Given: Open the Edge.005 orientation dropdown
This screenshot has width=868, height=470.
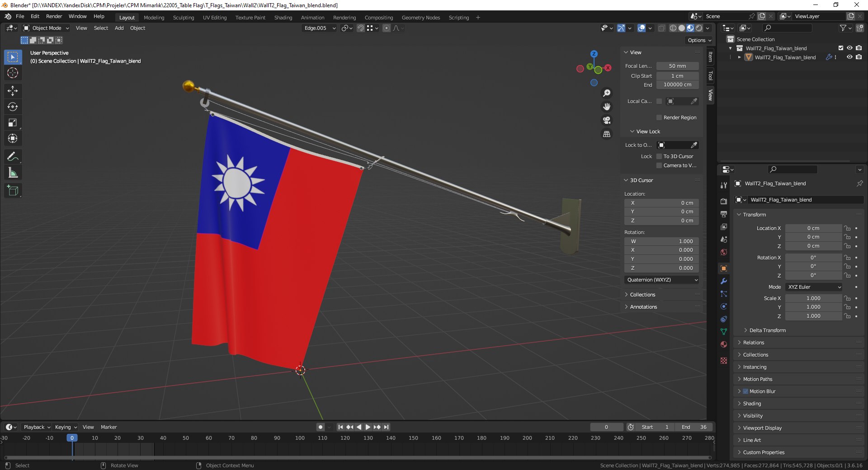Looking at the screenshot, I should click(319, 28).
